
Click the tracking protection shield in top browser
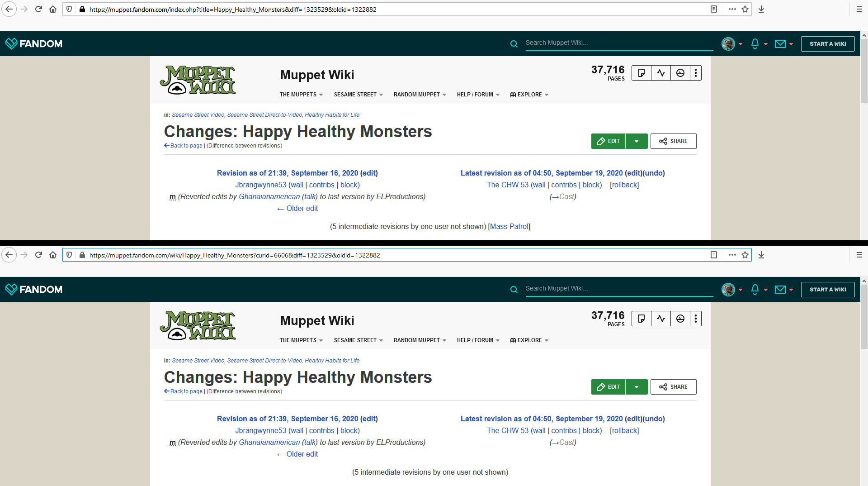tap(69, 9)
